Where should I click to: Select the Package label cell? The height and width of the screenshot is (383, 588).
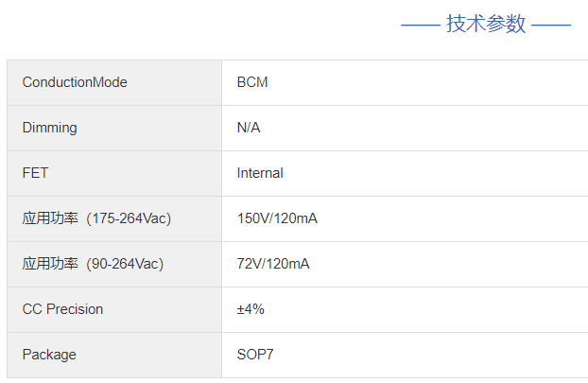[114, 355]
